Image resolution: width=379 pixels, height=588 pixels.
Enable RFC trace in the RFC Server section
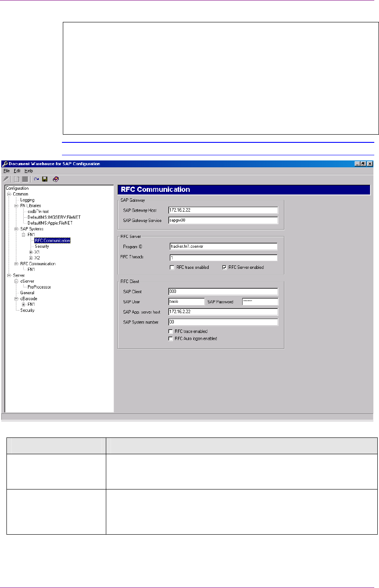172,267
